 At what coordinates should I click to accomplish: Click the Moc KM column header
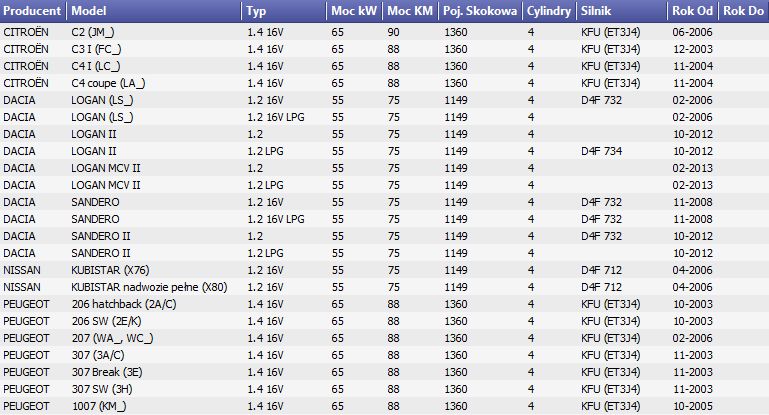[x=410, y=11]
